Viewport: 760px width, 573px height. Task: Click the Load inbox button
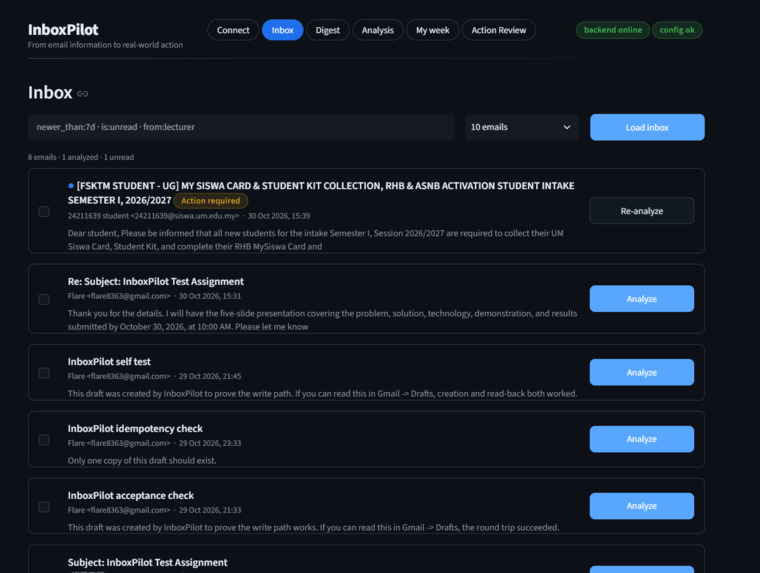tap(647, 127)
